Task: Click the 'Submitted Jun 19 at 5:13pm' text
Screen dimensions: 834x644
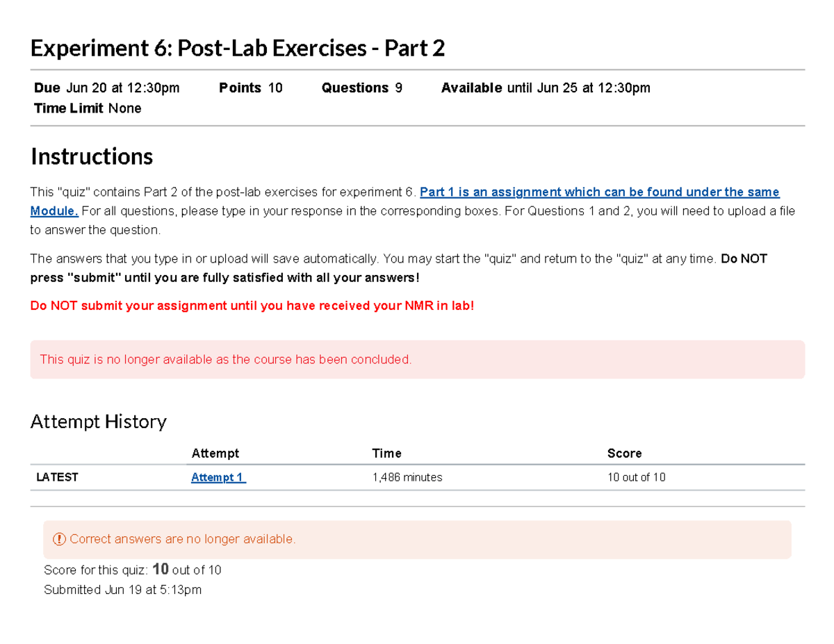Action: click(122, 590)
